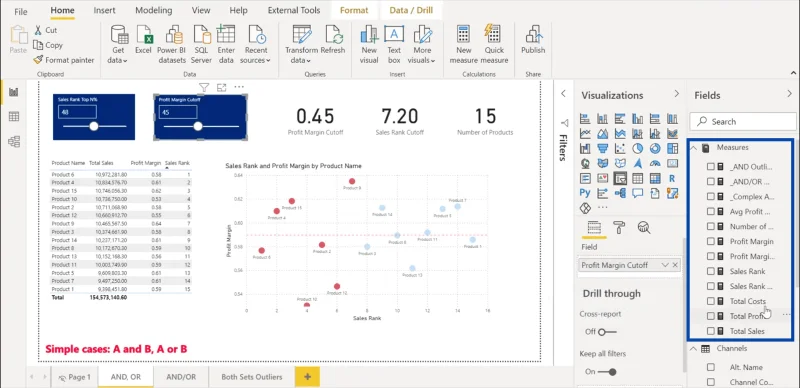
Task: Choose the Line chart visual
Action: [585, 134]
